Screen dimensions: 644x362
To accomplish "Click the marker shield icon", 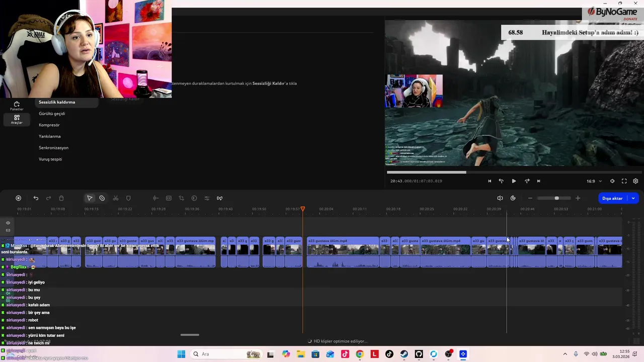I will pos(128,198).
